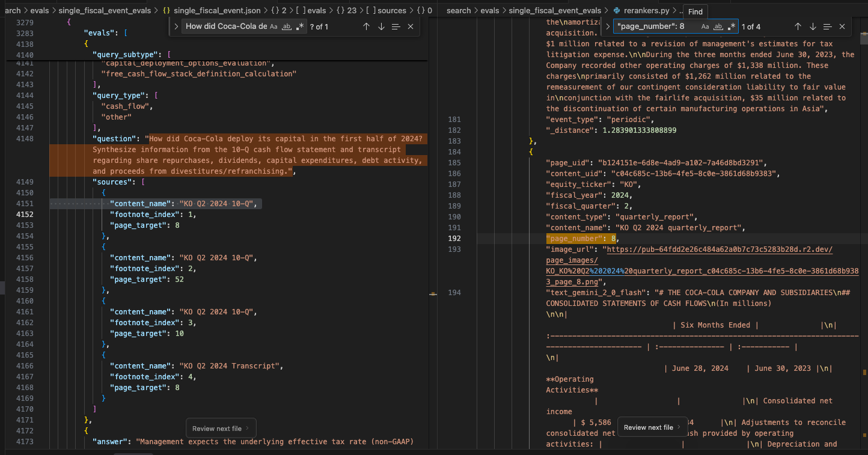Click 'evals' breadcrumb in right pane
Viewport: 868px width, 455px height.
490,11
